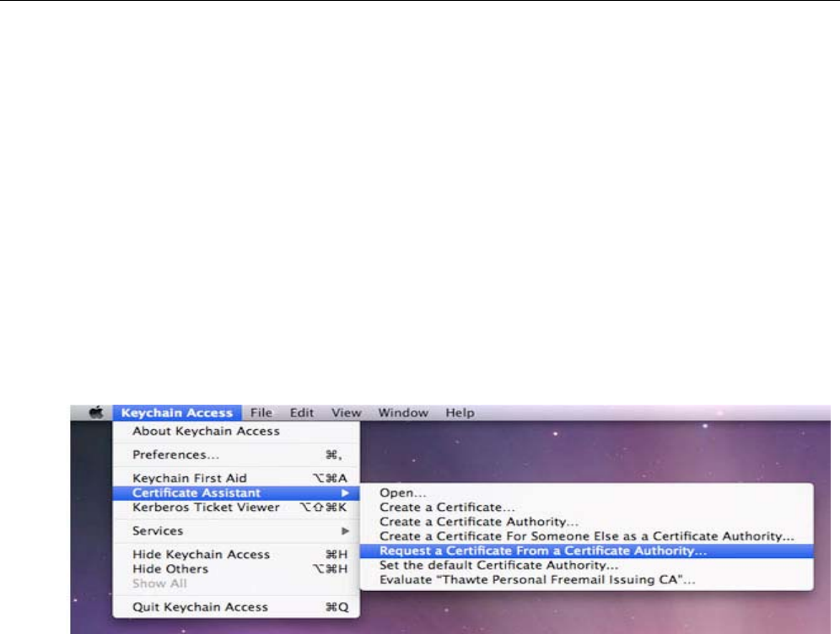Select Create a Certificate… item
This screenshot has width=840, height=634.
[587, 507]
